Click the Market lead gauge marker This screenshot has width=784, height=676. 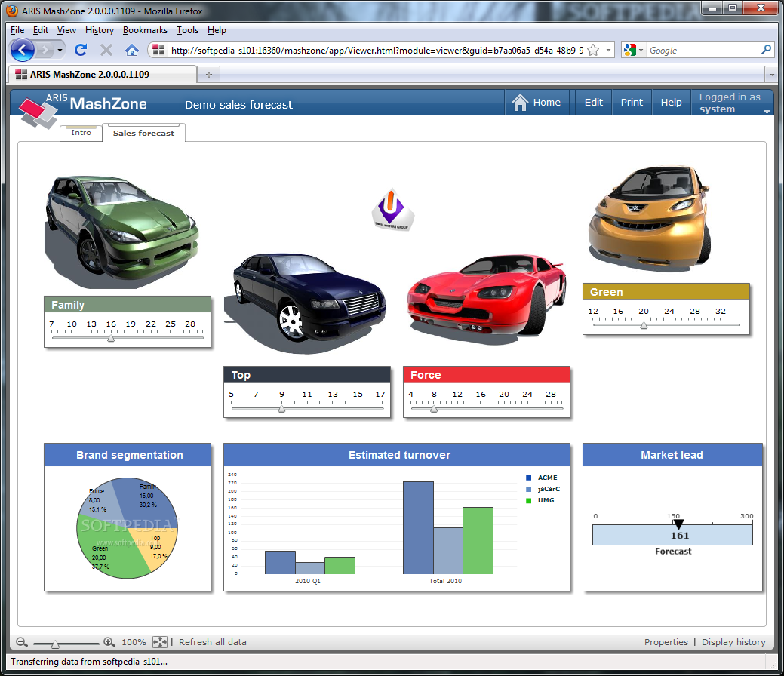point(678,524)
